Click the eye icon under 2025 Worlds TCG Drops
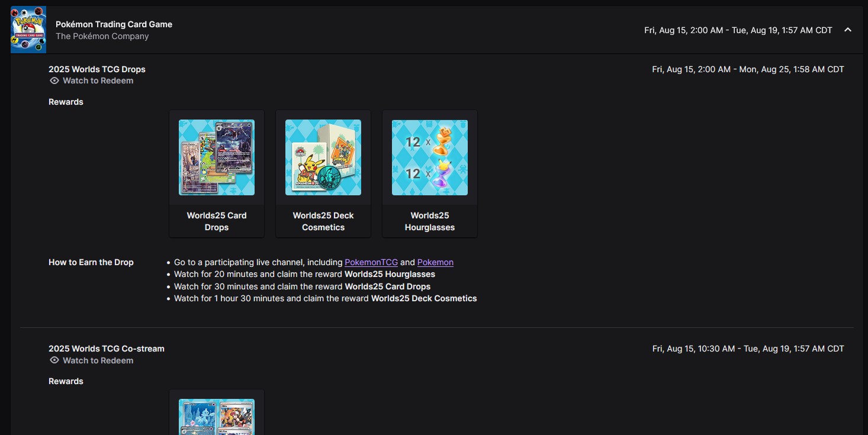The height and width of the screenshot is (435, 868). point(54,80)
